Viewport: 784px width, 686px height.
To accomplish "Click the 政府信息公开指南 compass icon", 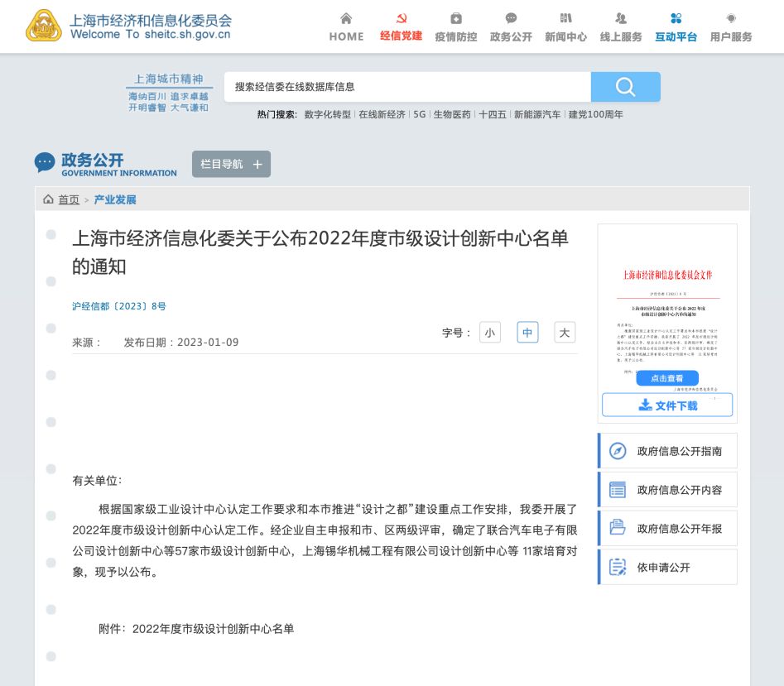I will pyautogui.click(x=618, y=451).
